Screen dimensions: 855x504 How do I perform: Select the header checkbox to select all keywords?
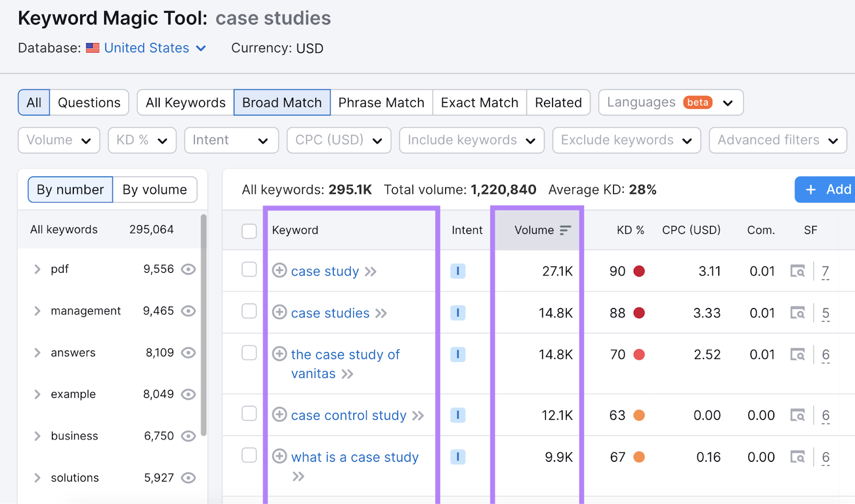tap(249, 230)
